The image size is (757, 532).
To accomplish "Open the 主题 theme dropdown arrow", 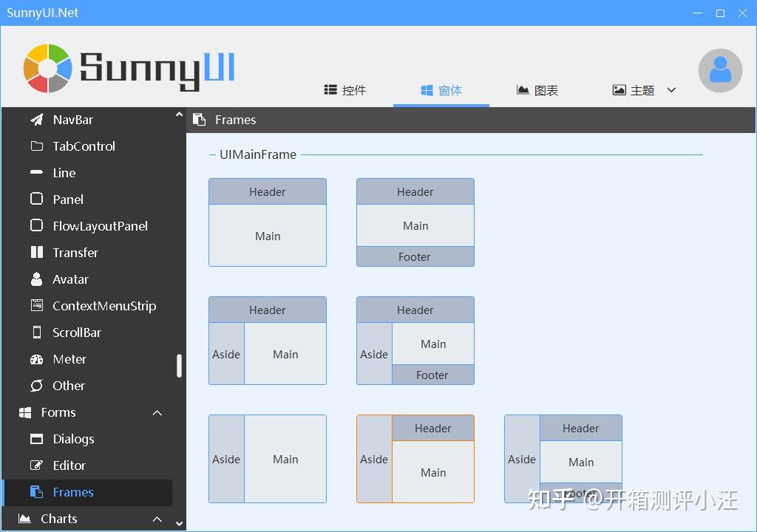I will click(x=671, y=89).
